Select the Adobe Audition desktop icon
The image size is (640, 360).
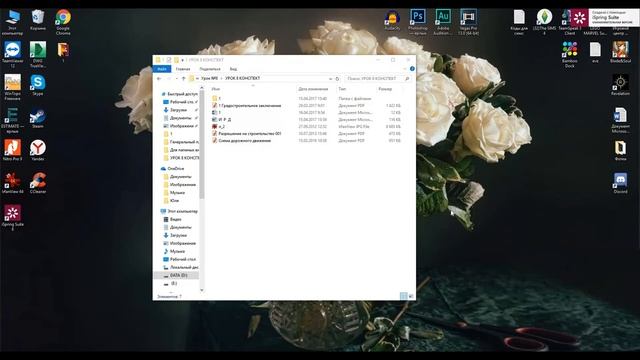(443, 22)
